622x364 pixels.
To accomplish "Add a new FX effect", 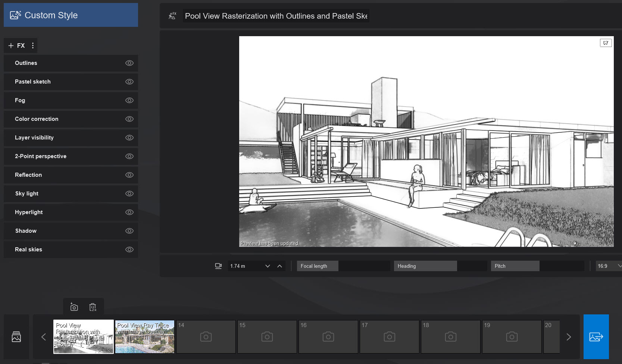I will point(16,45).
